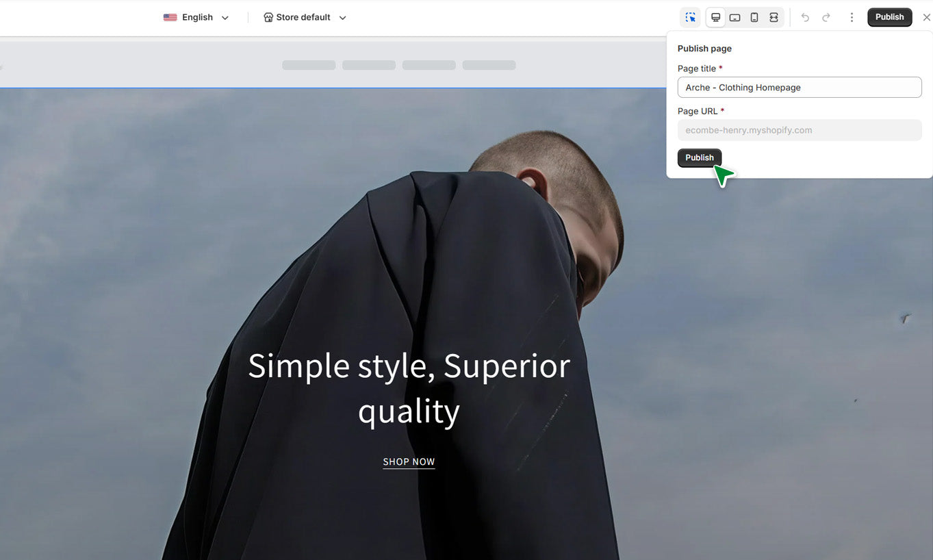Close the editor with the X button
This screenshot has width=933, height=560.
click(x=926, y=17)
